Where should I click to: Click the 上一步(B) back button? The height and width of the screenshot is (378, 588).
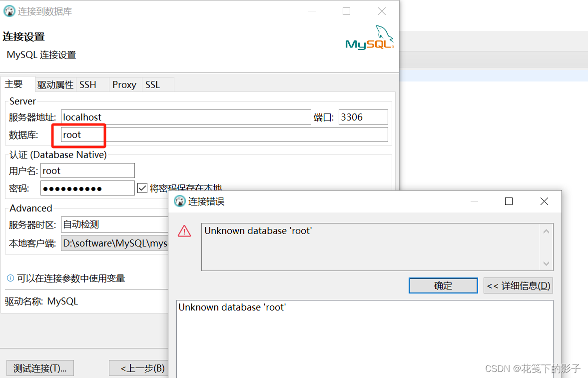click(x=139, y=368)
